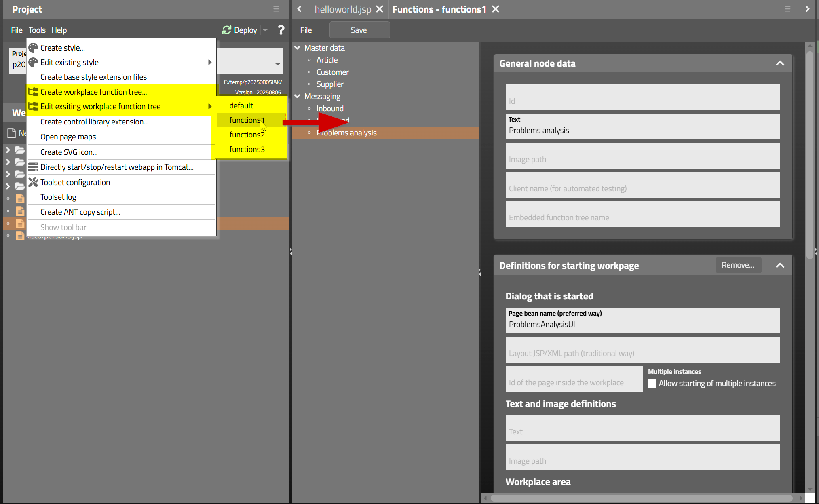This screenshot has height=504, width=819.
Task: Click the Deploy refresh icon
Action: pyautogui.click(x=227, y=30)
